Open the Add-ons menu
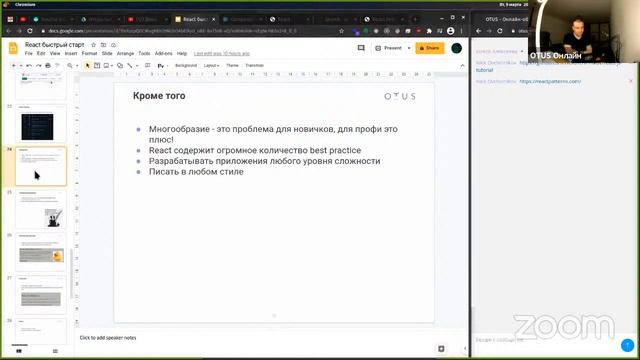640x360 pixels. click(x=164, y=53)
